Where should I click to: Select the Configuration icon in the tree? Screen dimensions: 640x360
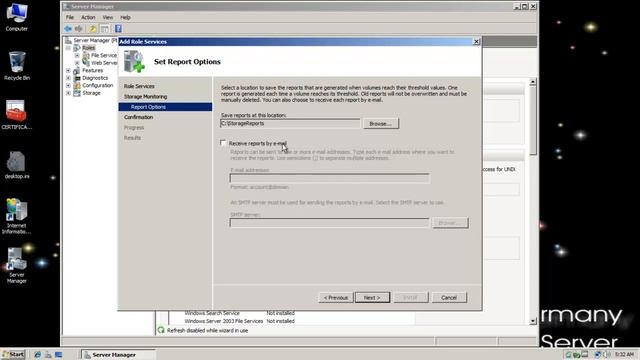coord(76,85)
